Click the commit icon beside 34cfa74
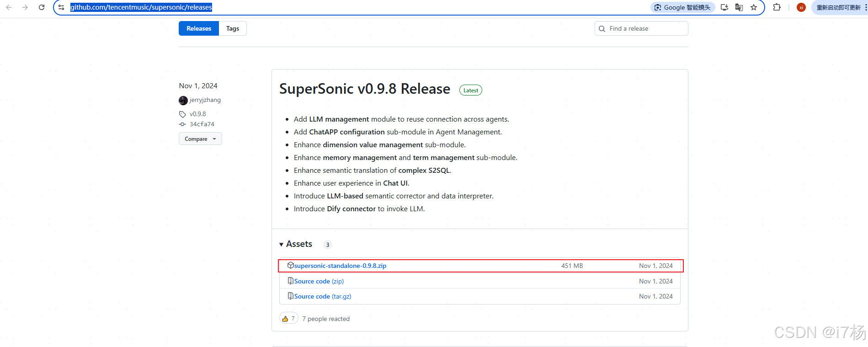The width and height of the screenshot is (868, 347). [182, 124]
